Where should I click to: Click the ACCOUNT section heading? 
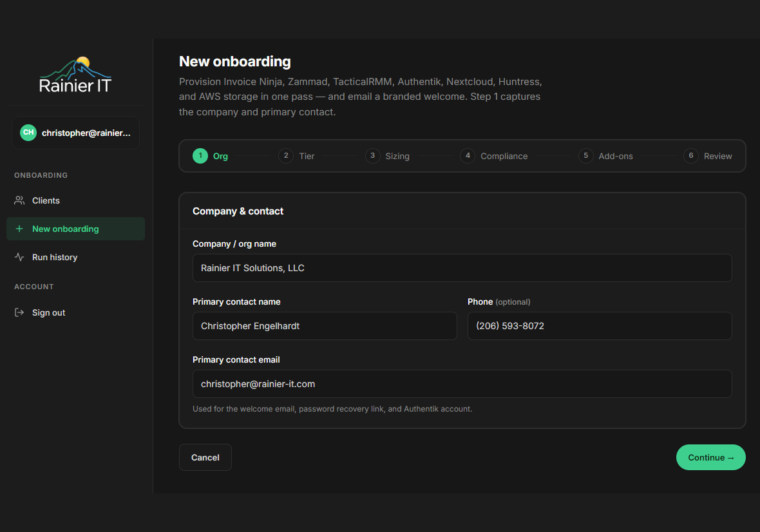pos(34,287)
